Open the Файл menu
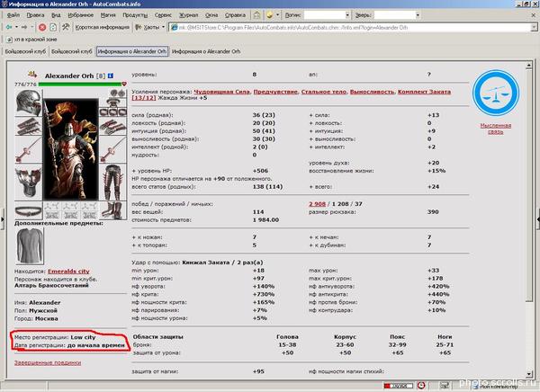The height and width of the screenshot is (392, 540). point(13,15)
